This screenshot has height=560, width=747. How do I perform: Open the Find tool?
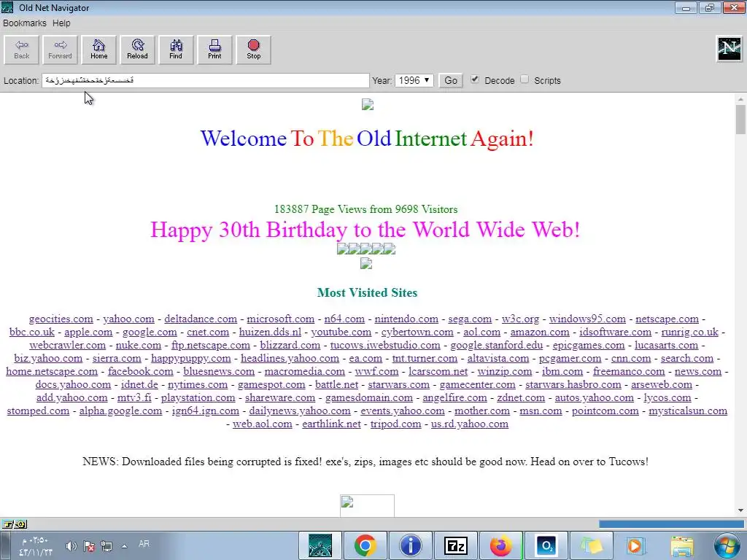click(176, 50)
